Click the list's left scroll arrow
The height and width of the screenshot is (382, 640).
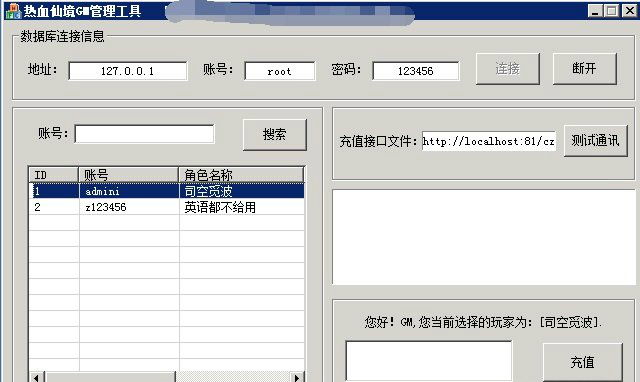pos(36,378)
